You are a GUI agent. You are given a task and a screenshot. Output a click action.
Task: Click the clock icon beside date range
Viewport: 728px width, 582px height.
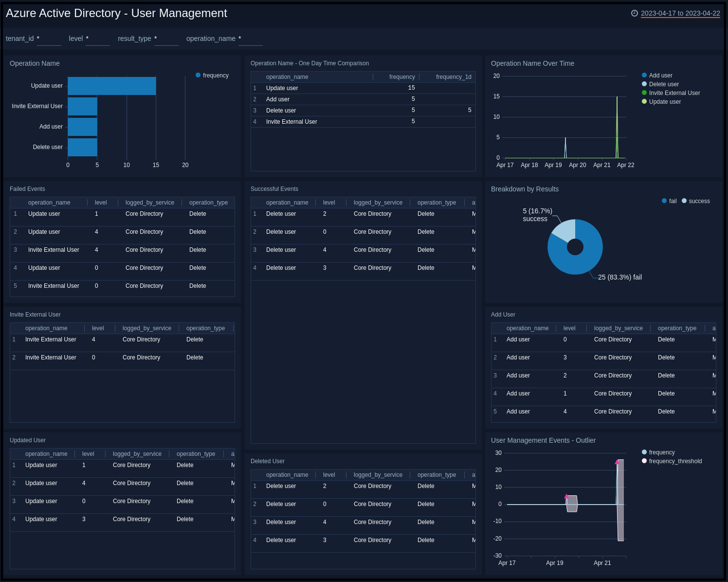tap(635, 13)
